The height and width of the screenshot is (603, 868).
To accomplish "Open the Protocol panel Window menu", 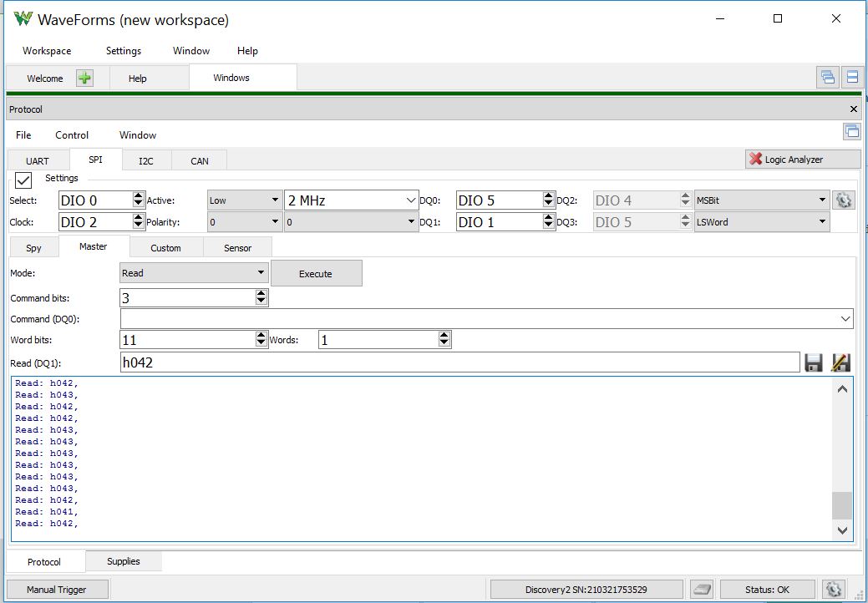I will coord(138,135).
